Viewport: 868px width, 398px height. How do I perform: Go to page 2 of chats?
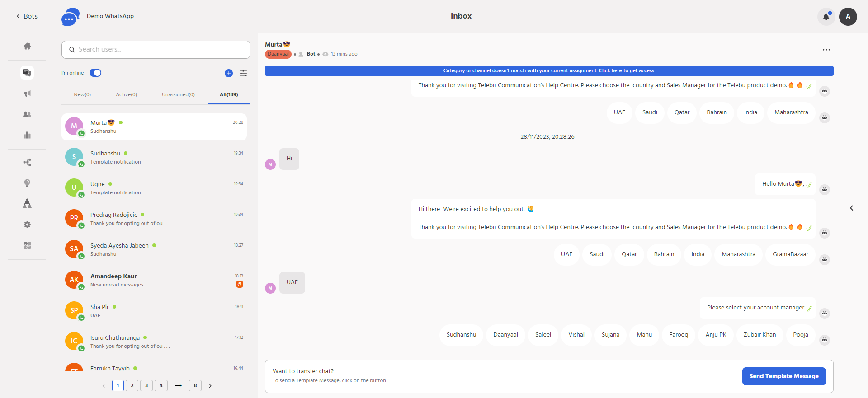tap(132, 385)
